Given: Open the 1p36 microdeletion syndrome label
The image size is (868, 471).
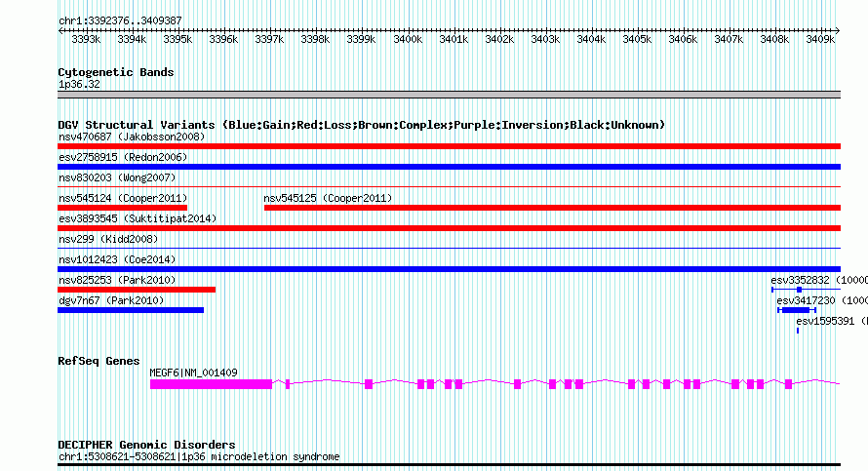Looking at the screenshot, I should coord(199,457).
